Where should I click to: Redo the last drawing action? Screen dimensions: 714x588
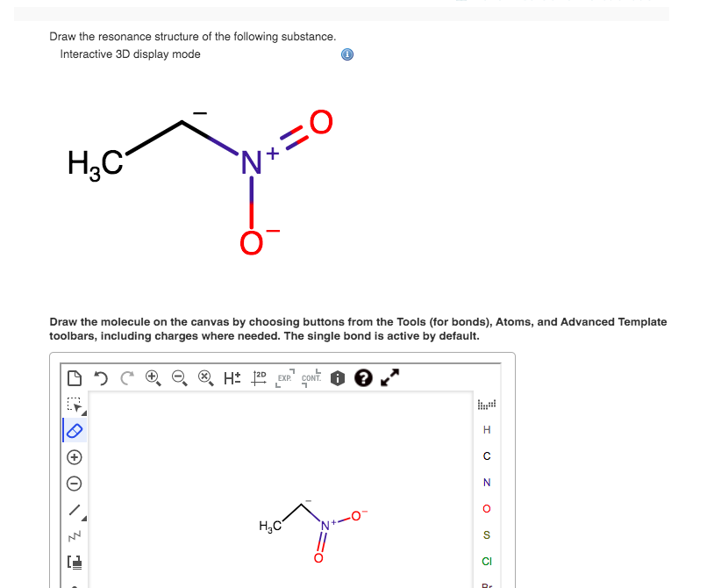click(x=126, y=377)
